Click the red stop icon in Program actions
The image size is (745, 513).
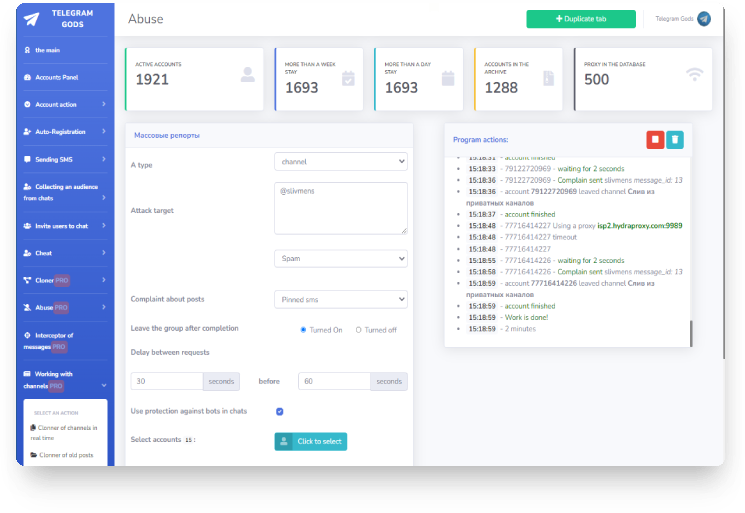(655, 140)
